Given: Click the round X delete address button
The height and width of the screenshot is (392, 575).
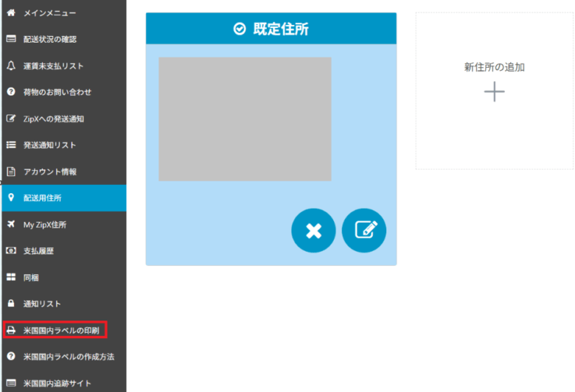Looking at the screenshot, I should (x=313, y=231).
